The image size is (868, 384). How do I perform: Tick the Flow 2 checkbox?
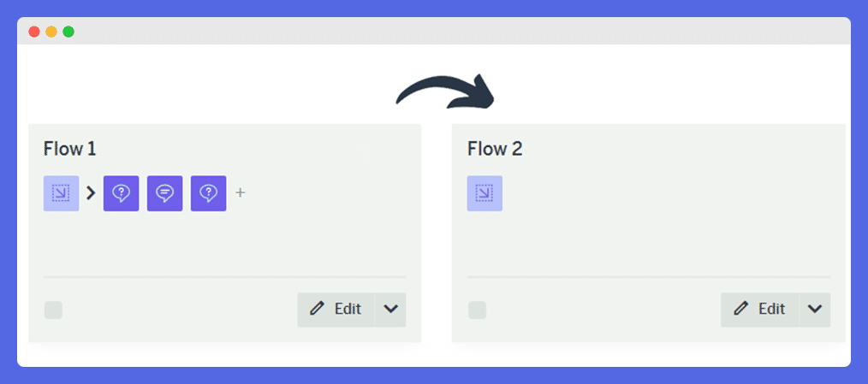click(x=477, y=310)
